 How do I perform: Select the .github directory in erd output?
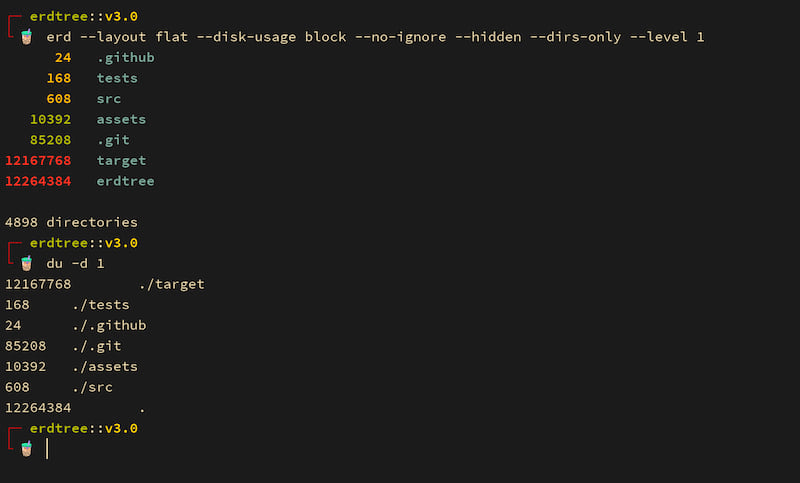tap(126, 58)
